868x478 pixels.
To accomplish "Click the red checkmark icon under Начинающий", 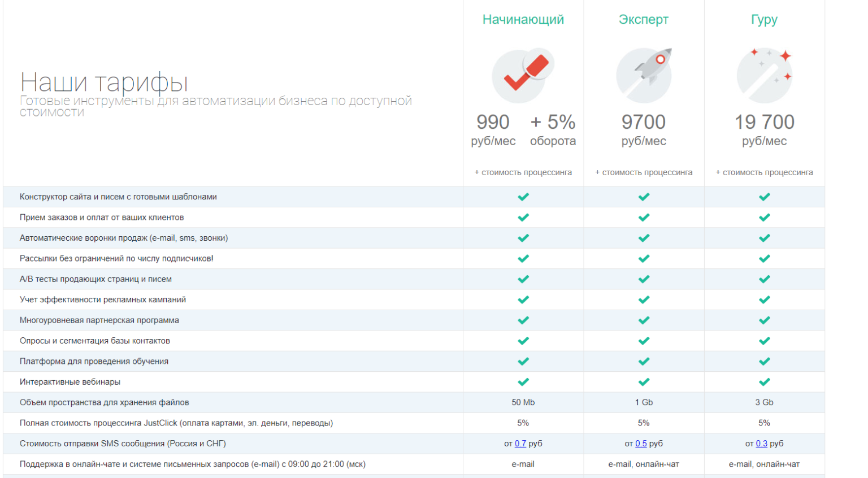I will [x=523, y=76].
